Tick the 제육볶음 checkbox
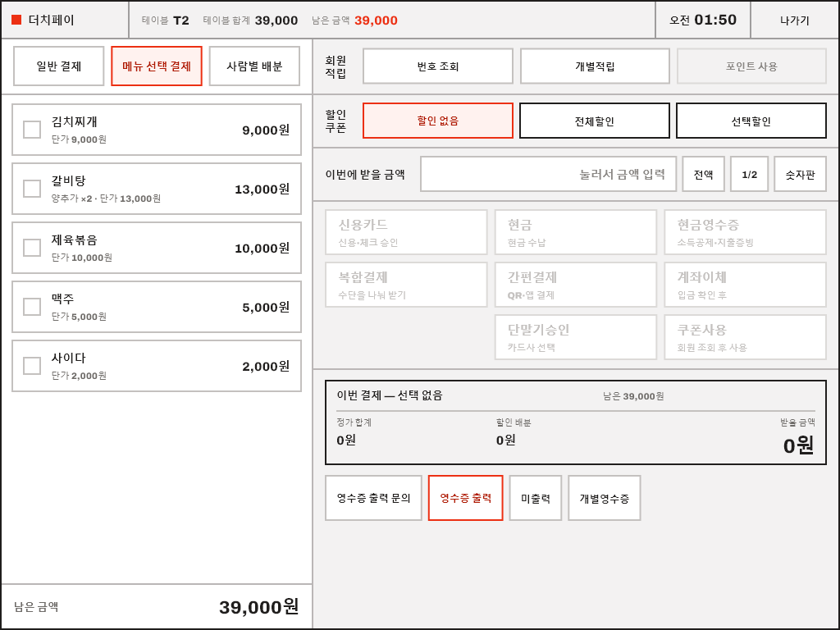 point(32,248)
